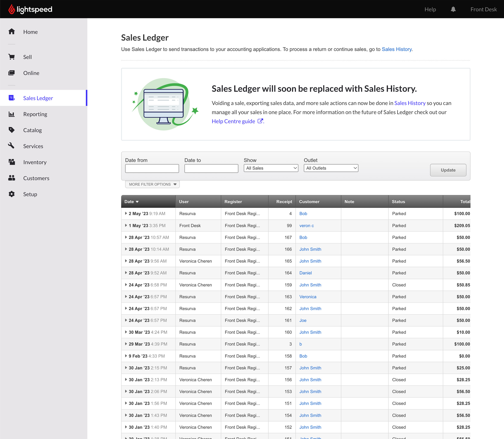Open the All Outlets dropdown
The width and height of the screenshot is (504, 439).
point(331,168)
